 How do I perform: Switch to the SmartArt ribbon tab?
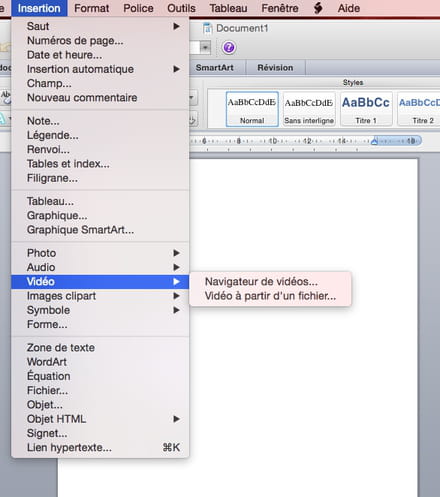click(x=215, y=68)
